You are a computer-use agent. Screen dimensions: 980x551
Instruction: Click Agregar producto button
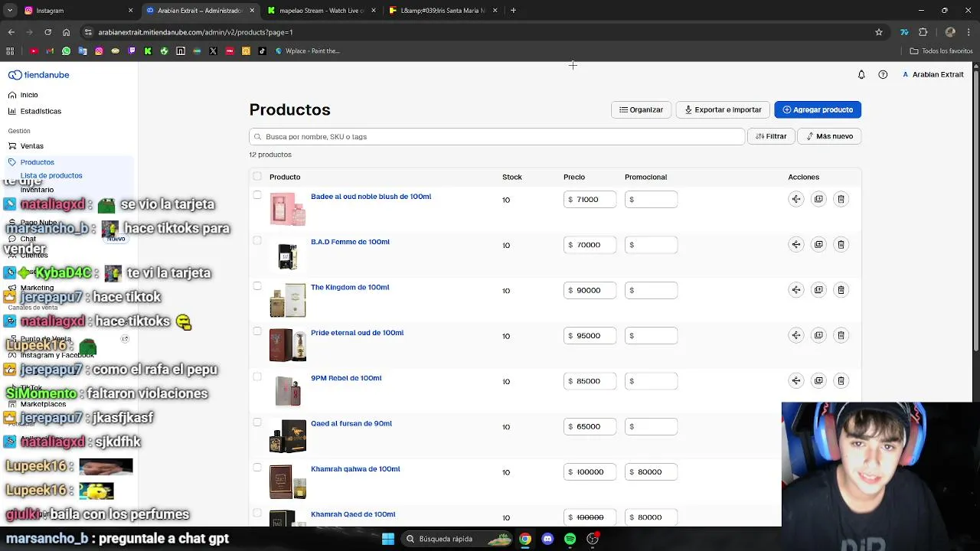click(818, 109)
